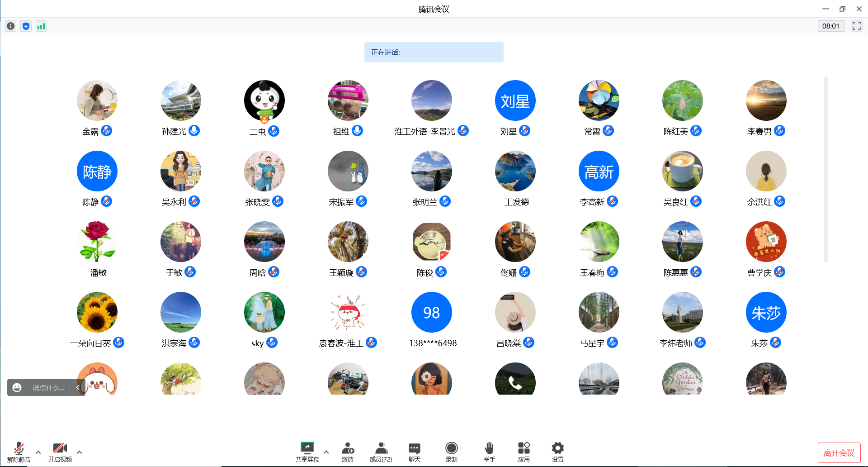The image size is (868, 467).
Task: Start recording with 录制 icon
Action: (x=451, y=451)
